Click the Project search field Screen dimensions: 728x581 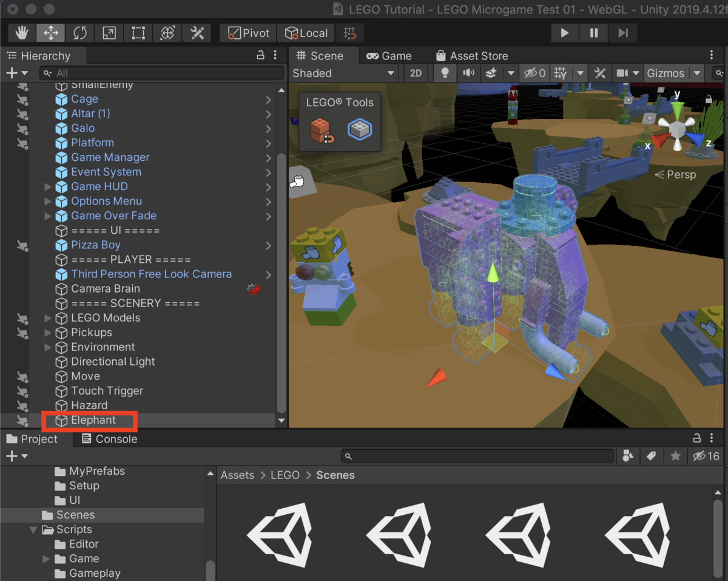point(477,456)
